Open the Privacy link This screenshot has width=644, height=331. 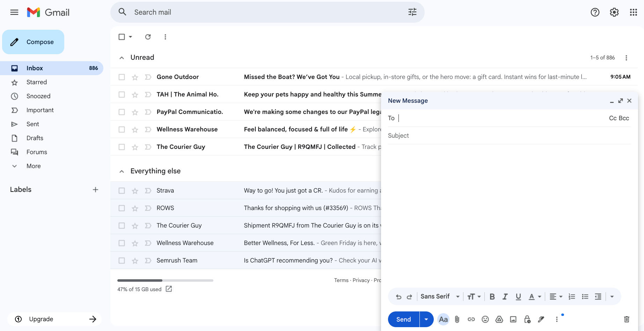pos(361,280)
